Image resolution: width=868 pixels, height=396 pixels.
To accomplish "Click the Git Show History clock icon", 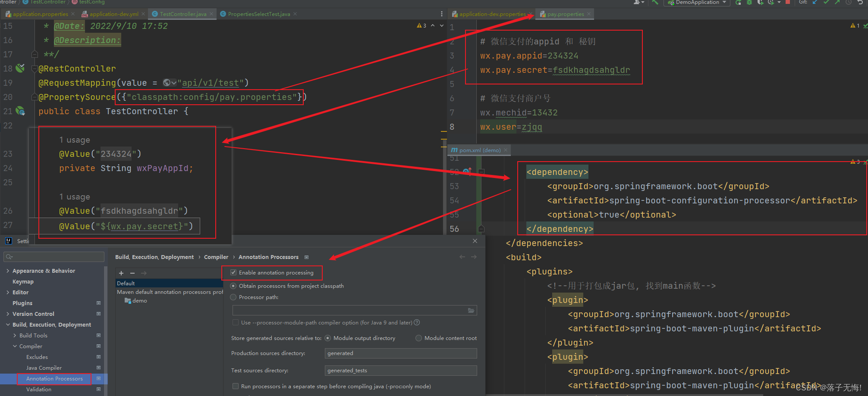I will point(848,2).
